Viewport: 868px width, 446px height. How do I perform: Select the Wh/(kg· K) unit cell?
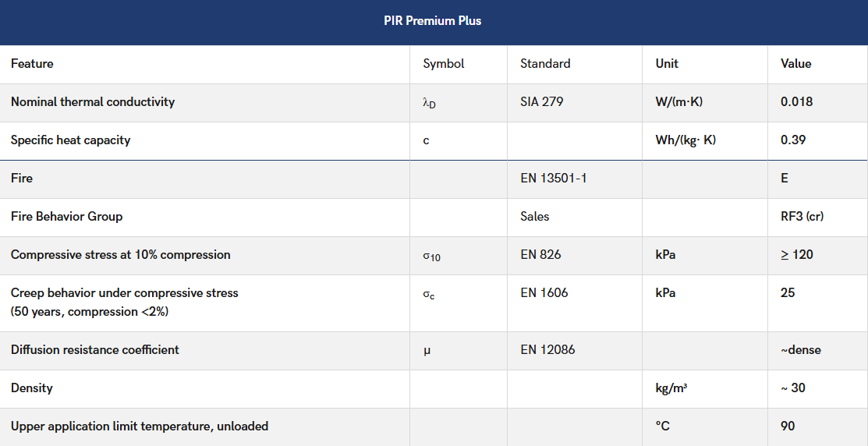click(x=686, y=140)
